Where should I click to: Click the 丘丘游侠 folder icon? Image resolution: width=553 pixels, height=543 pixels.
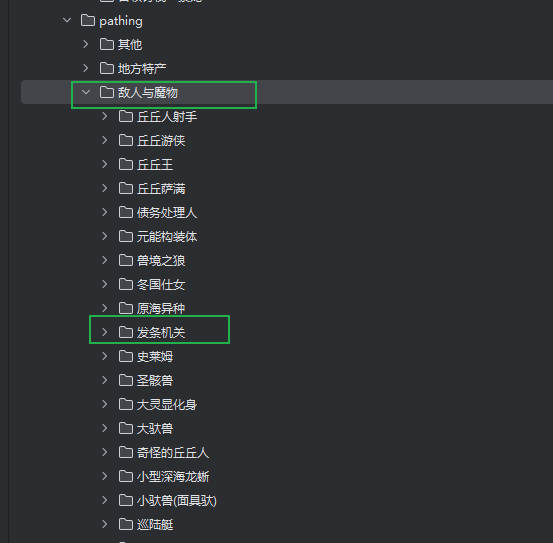tap(126, 140)
